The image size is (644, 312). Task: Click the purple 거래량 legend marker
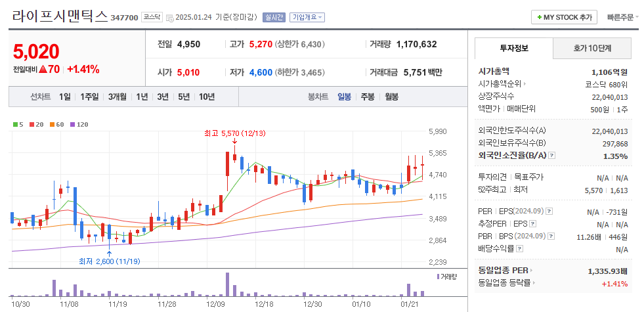(438, 277)
